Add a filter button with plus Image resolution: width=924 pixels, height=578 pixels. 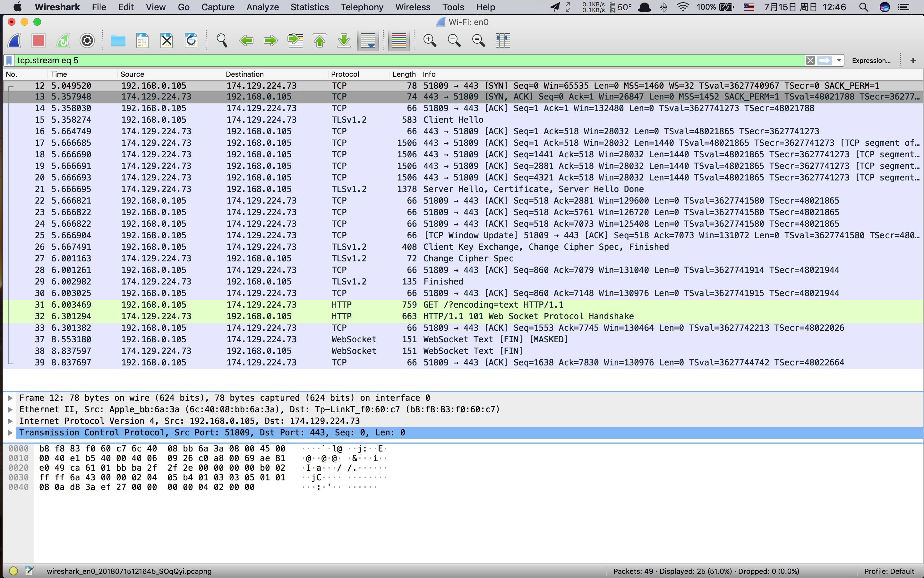(913, 60)
